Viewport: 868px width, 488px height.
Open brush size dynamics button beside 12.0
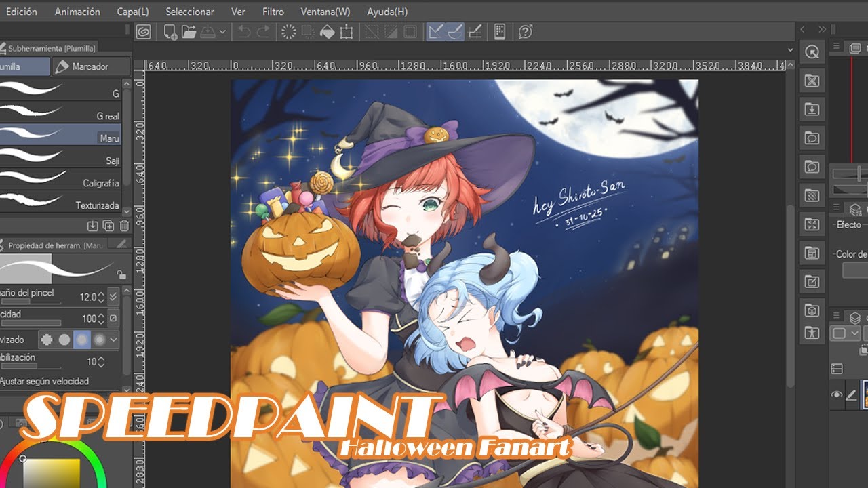pyautogui.click(x=113, y=297)
